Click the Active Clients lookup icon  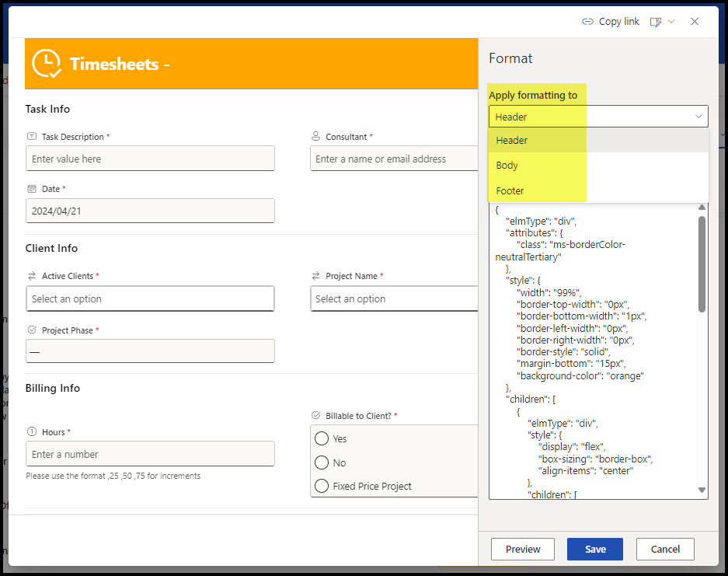pos(32,276)
